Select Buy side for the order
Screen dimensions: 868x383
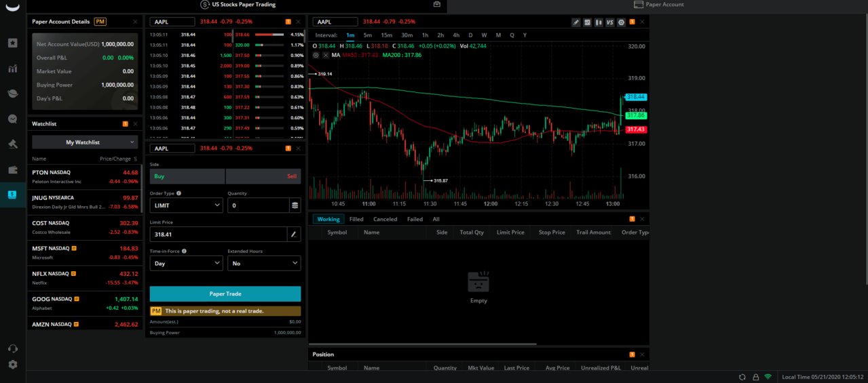[187, 176]
